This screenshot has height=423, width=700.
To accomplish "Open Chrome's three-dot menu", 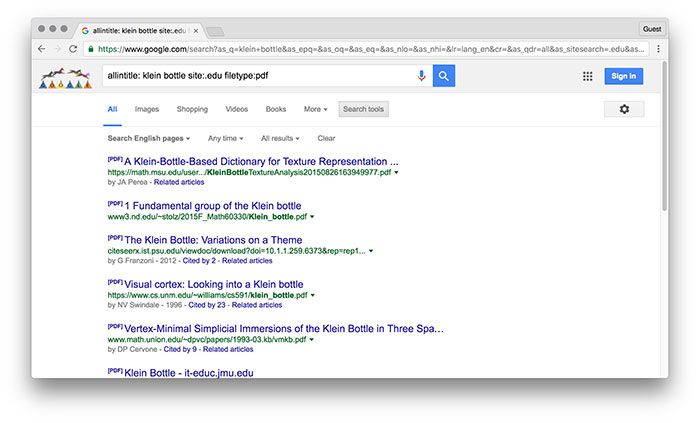I will (x=658, y=48).
